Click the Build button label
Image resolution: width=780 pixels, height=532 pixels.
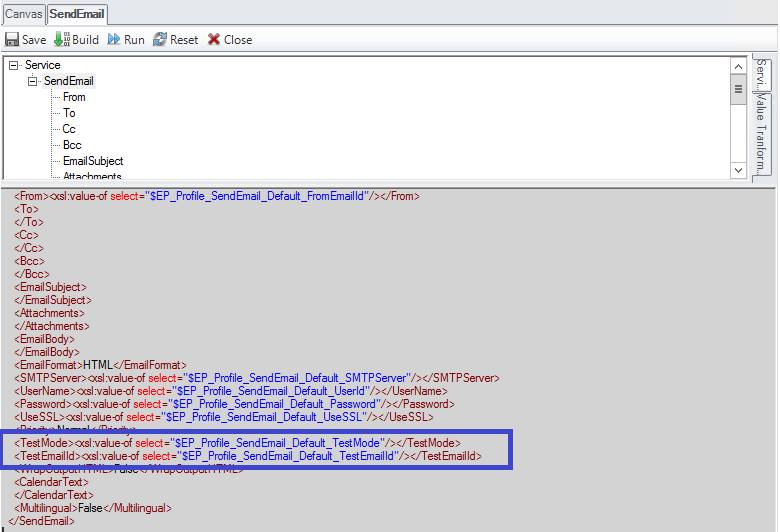pyautogui.click(x=86, y=40)
